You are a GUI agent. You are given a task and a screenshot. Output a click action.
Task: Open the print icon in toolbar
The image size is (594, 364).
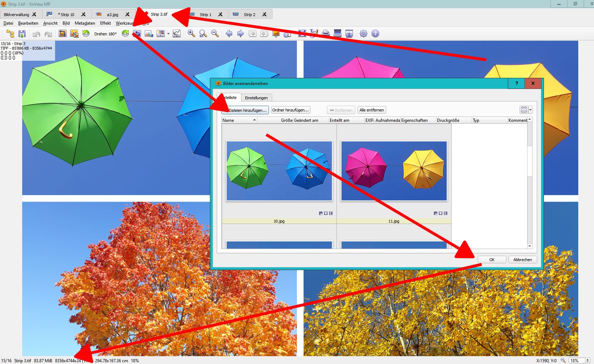point(326,34)
